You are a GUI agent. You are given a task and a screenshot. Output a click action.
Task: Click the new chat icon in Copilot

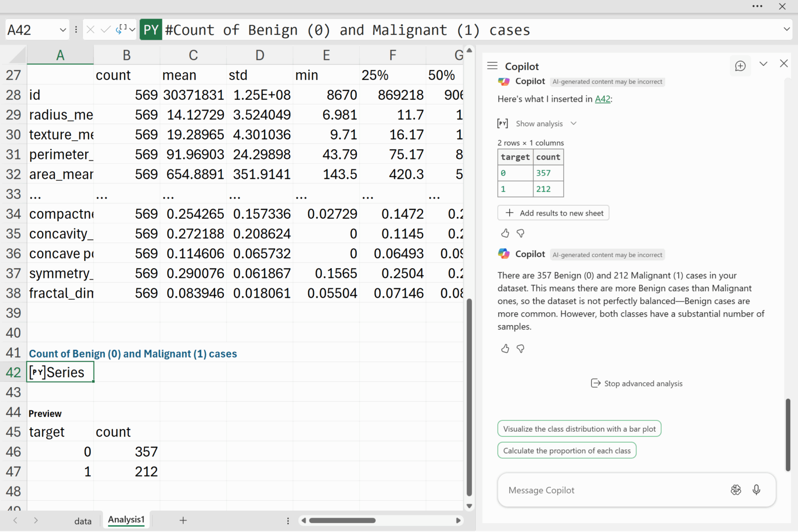coord(740,66)
